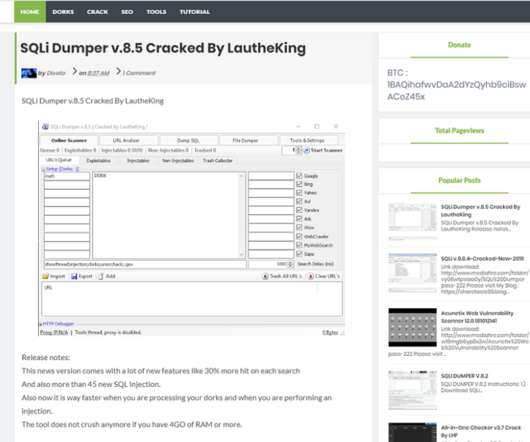Image resolution: width=530 pixels, height=442 pixels.
Task: Click the Donate widget heading
Action: pos(459,45)
